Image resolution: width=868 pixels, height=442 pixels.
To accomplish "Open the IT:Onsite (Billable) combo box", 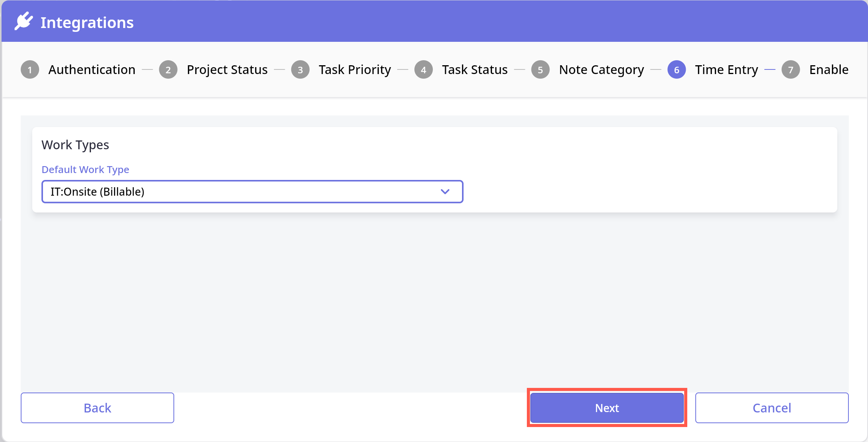I will point(246,191).
